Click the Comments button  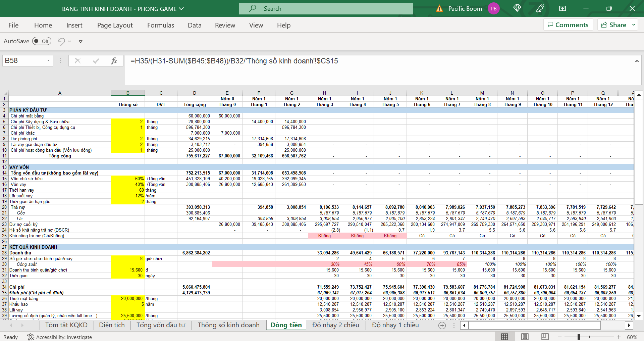[568, 25]
